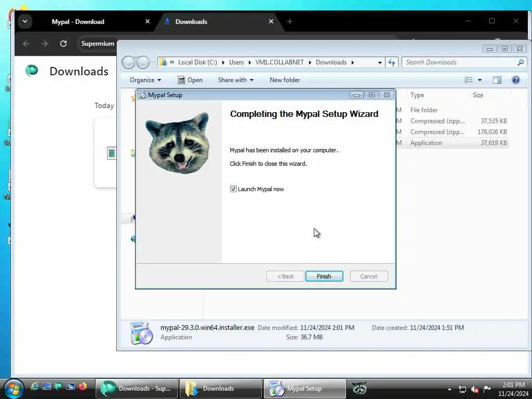Open the Organize menu in Explorer

pos(145,80)
